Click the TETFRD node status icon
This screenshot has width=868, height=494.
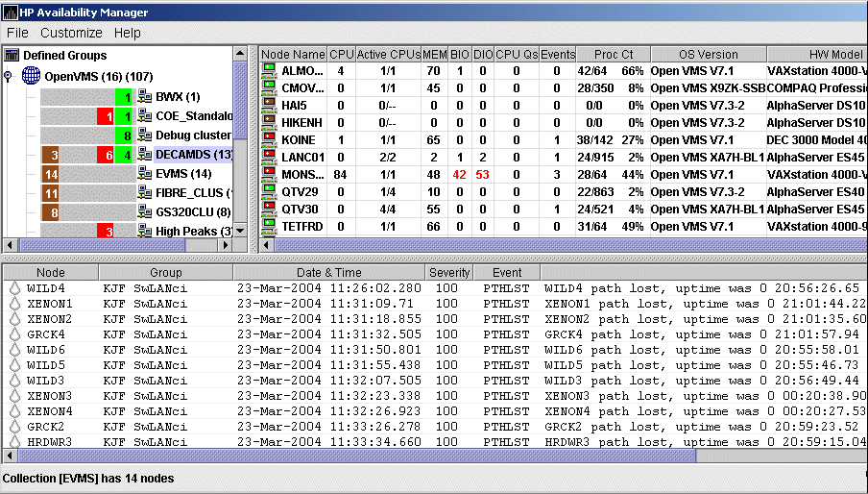tap(269, 227)
